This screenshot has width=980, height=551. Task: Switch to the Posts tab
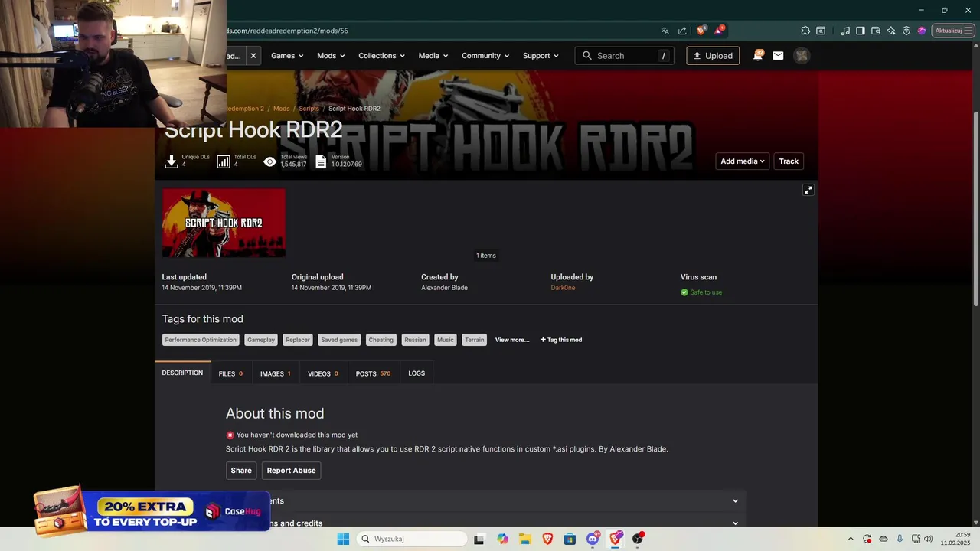[x=373, y=373]
